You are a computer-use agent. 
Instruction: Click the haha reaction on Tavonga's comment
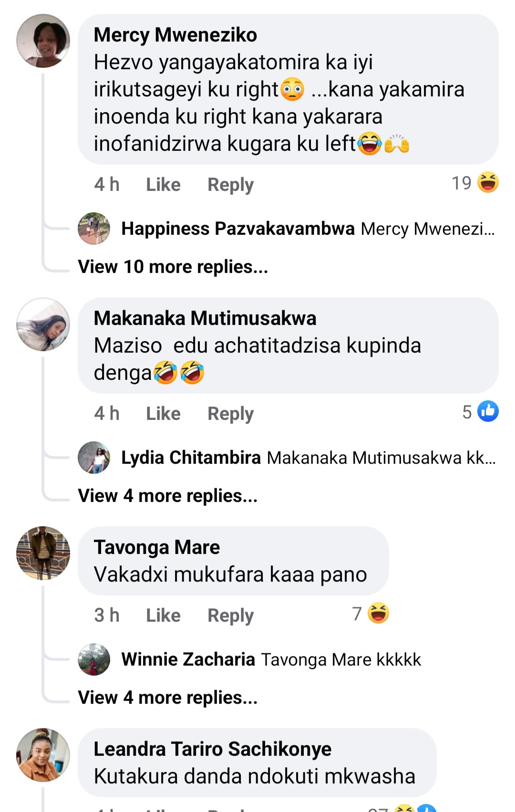378,614
